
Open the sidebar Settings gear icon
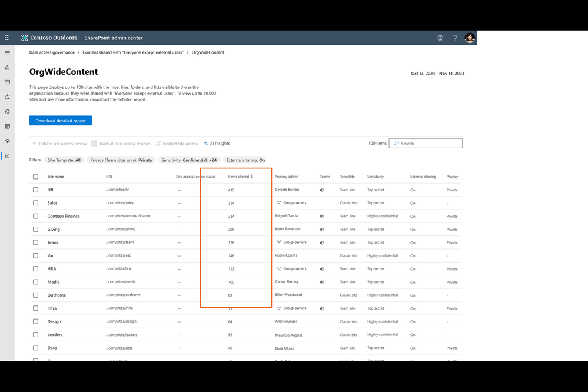[x=7, y=112]
